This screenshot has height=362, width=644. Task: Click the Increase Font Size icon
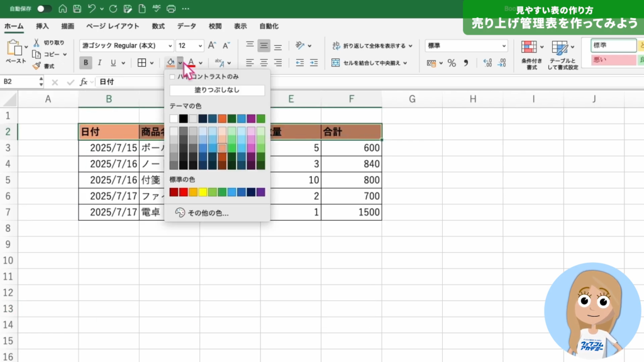pyautogui.click(x=212, y=46)
